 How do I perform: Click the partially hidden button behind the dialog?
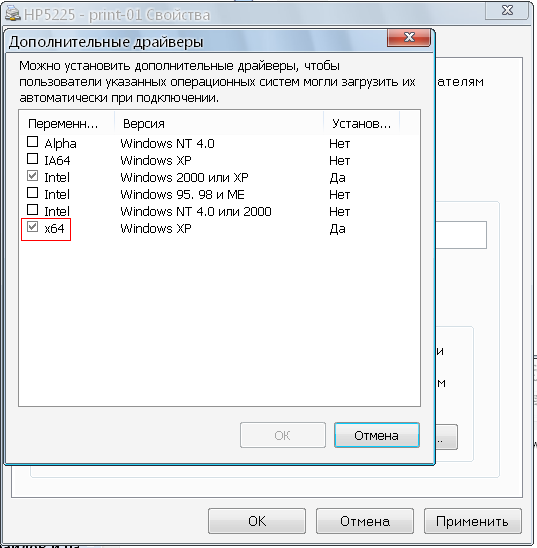447,437
